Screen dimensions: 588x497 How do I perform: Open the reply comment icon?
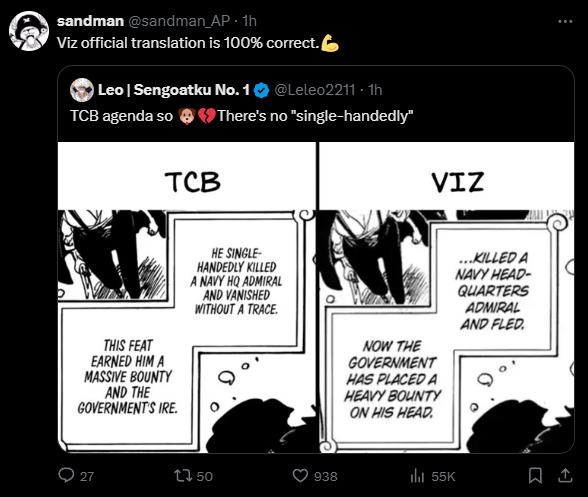click(x=66, y=476)
